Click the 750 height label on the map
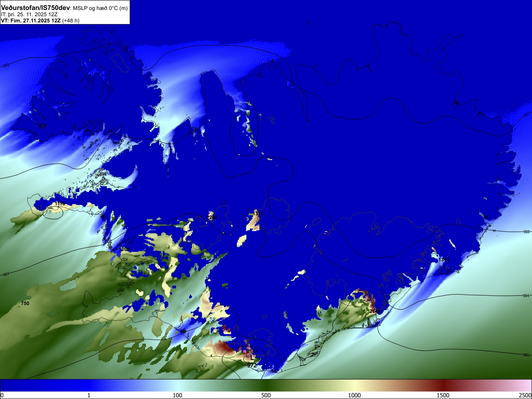This screenshot has width=532, height=399. [25, 303]
